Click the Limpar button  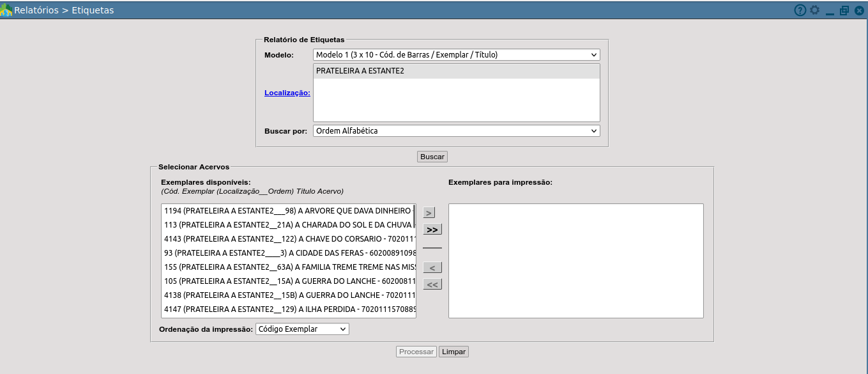point(453,351)
